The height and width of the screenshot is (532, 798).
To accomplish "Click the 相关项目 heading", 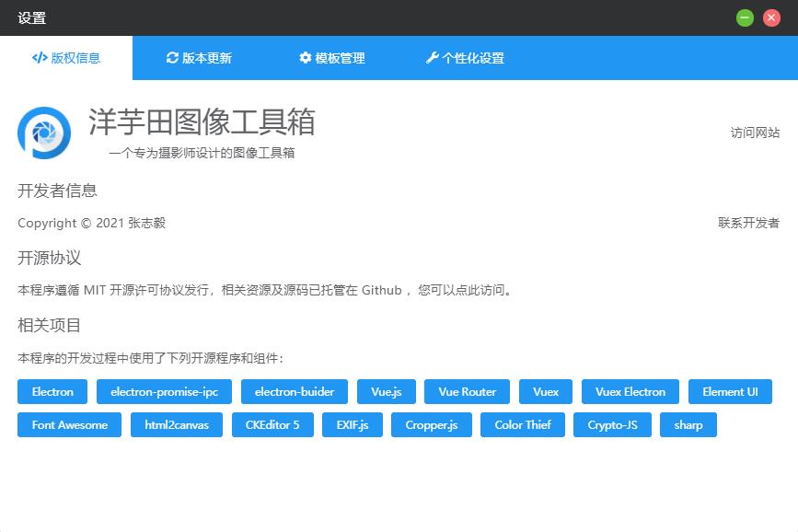I will tap(50, 325).
